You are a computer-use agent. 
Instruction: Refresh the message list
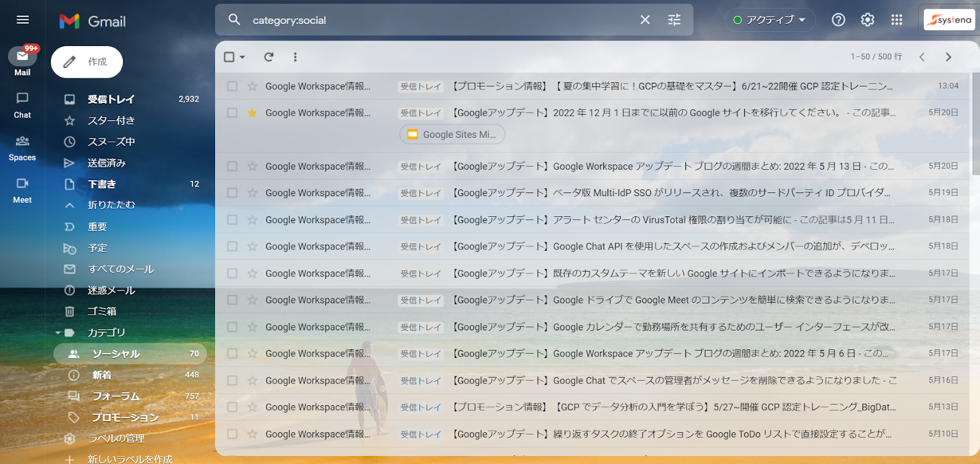tap(268, 57)
